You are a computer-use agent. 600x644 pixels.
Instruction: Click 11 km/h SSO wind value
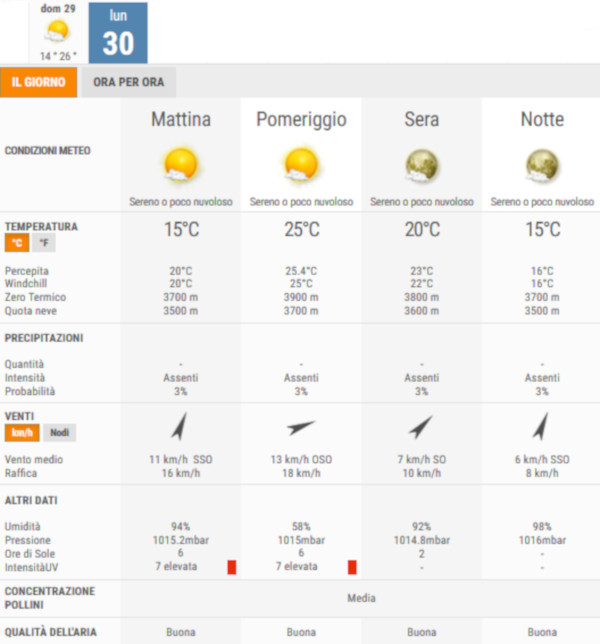coord(181,459)
